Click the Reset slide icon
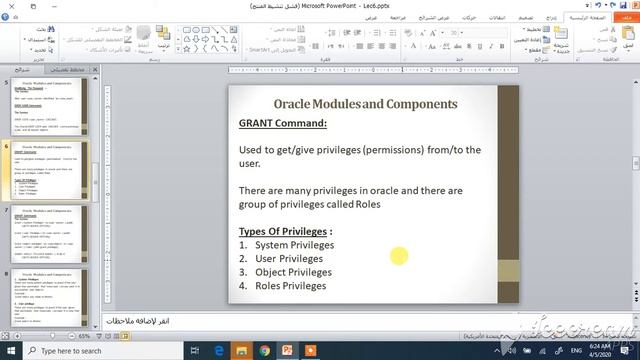 (546, 40)
